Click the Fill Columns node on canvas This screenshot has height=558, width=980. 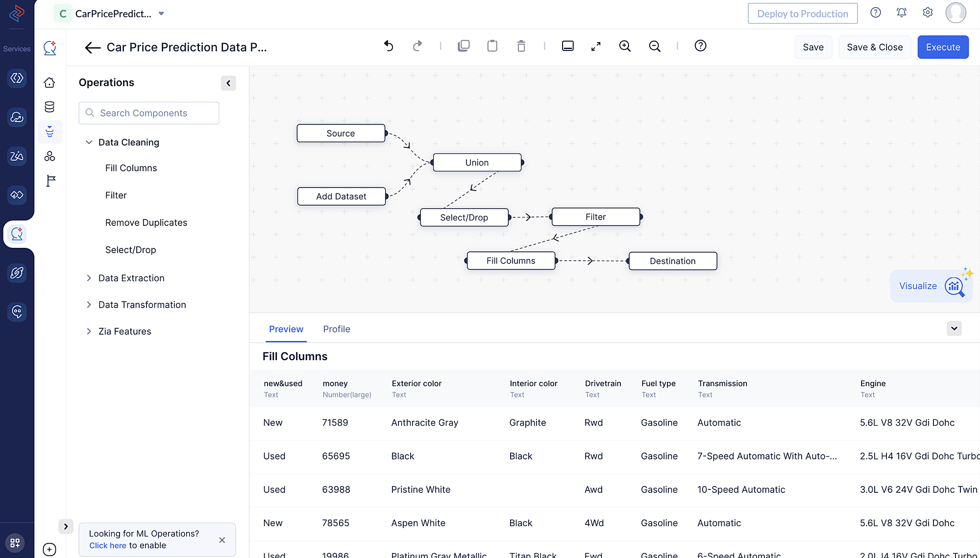511,261
